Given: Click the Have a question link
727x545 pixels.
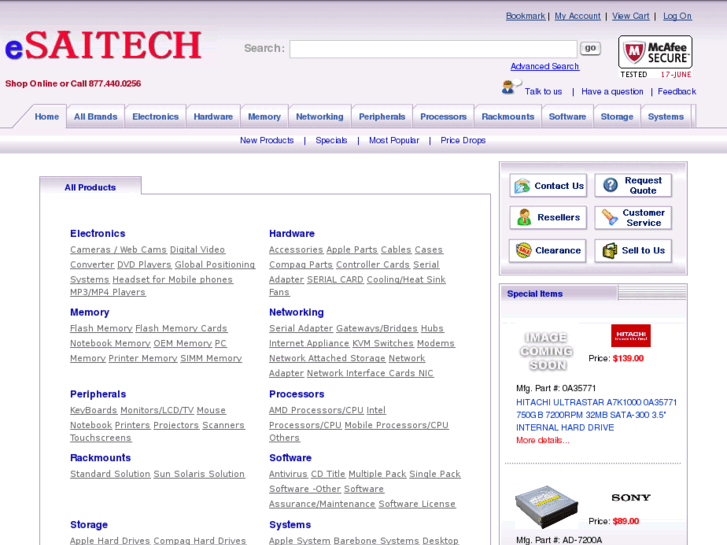Looking at the screenshot, I should pos(612,91).
